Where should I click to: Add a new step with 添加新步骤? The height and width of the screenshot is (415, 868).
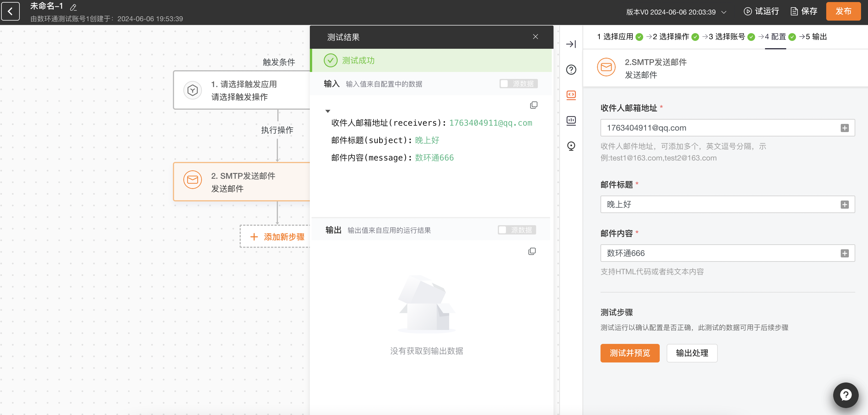276,237
